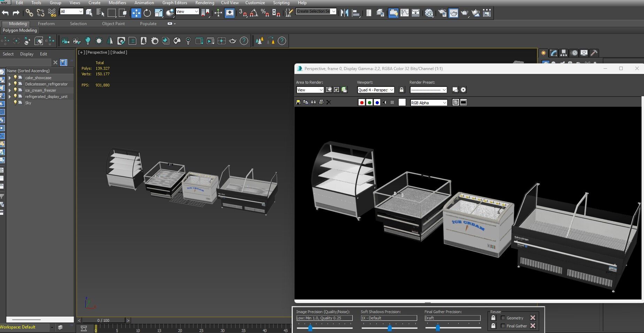Screen dimensions: 644x333
Task: Open the Area to Render dropdown
Action: (x=310, y=90)
